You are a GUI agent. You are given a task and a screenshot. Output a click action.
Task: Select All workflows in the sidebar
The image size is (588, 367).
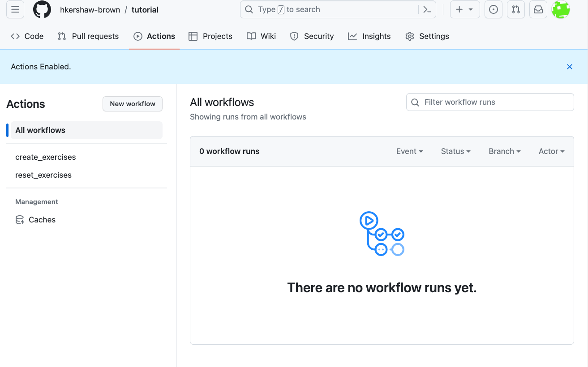point(86,130)
